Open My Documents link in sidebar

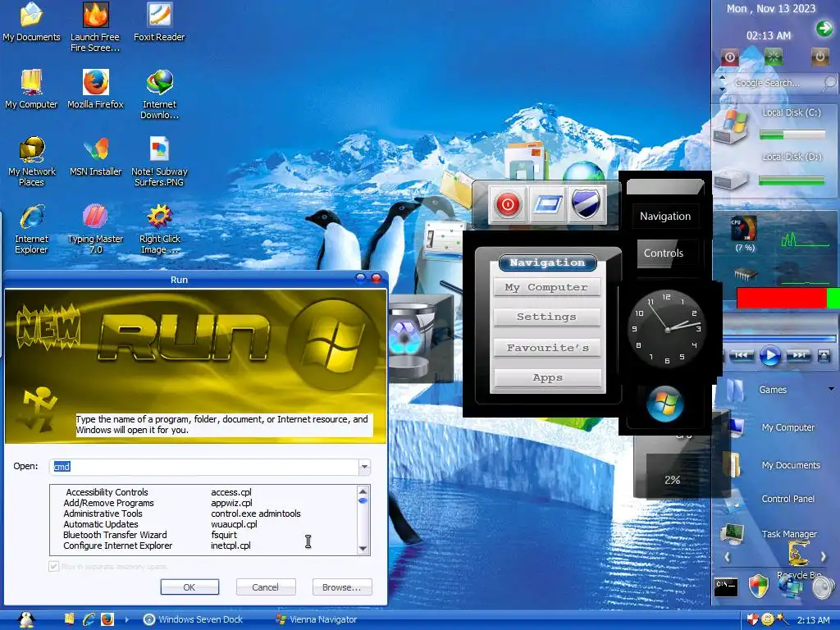pos(791,465)
